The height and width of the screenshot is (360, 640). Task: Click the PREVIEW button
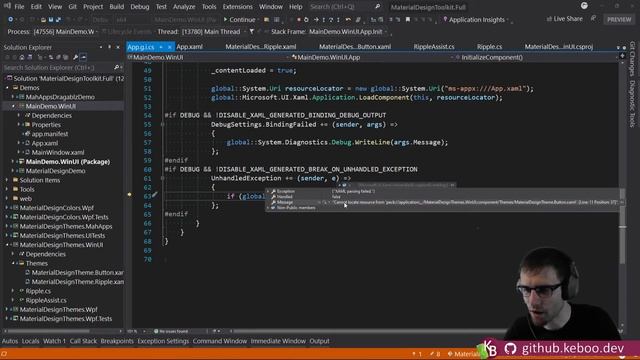click(x=619, y=20)
